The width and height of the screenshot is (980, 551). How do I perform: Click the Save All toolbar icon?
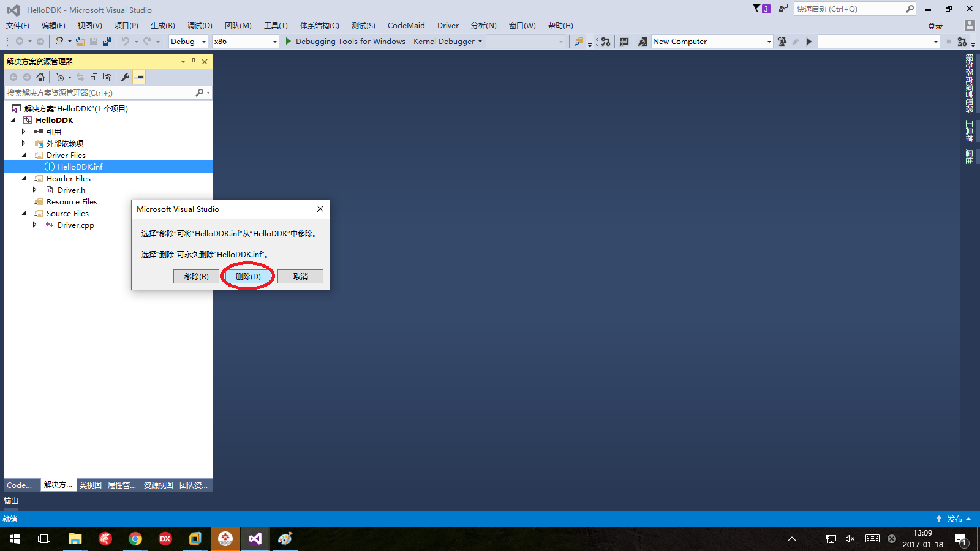107,42
